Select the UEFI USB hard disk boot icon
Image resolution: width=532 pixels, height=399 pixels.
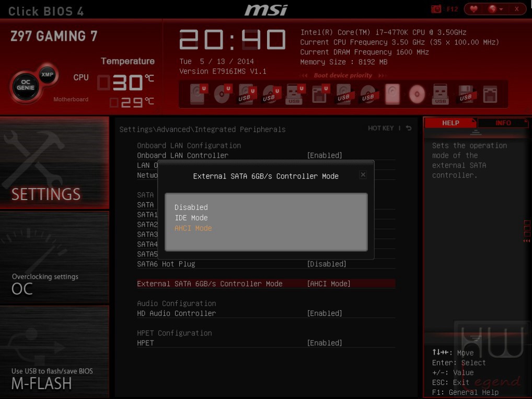pyautogui.click(x=247, y=94)
